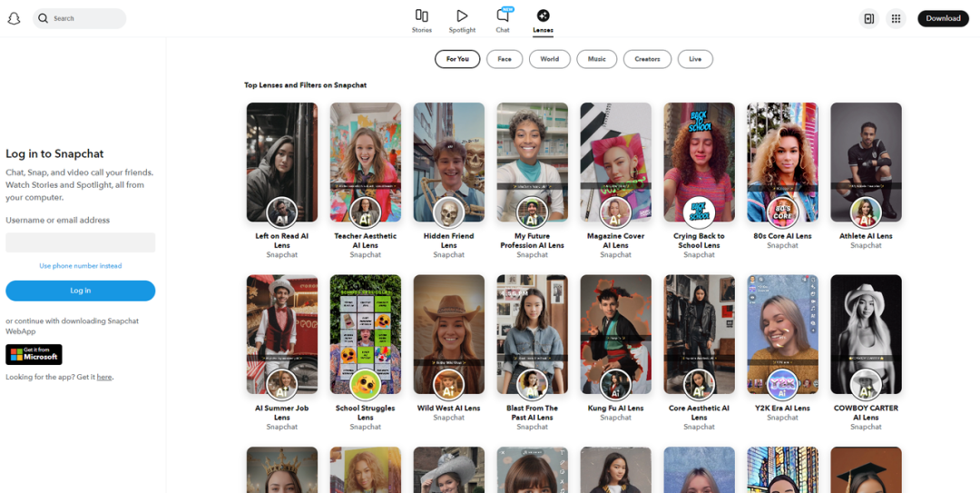Click Left on Read lens round icon

pyautogui.click(x=282, y=212)
